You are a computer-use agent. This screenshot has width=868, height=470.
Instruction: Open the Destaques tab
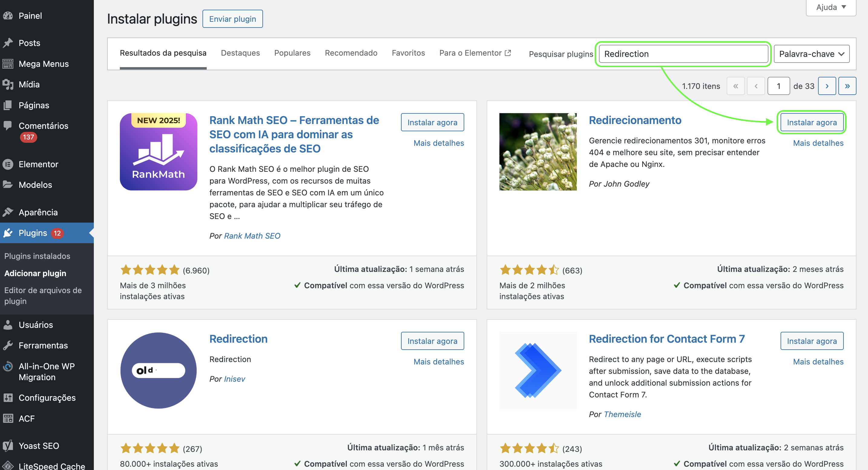click(240, 53)
